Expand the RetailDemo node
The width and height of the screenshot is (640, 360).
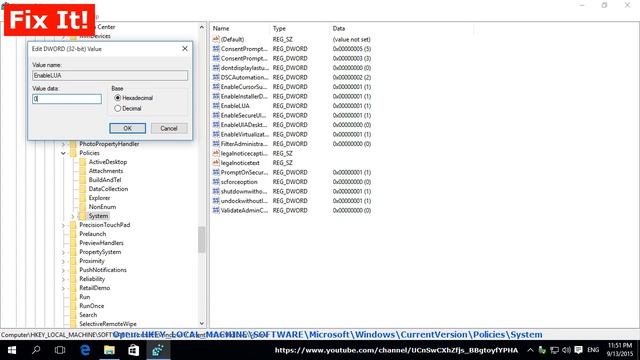coord(63,288)
